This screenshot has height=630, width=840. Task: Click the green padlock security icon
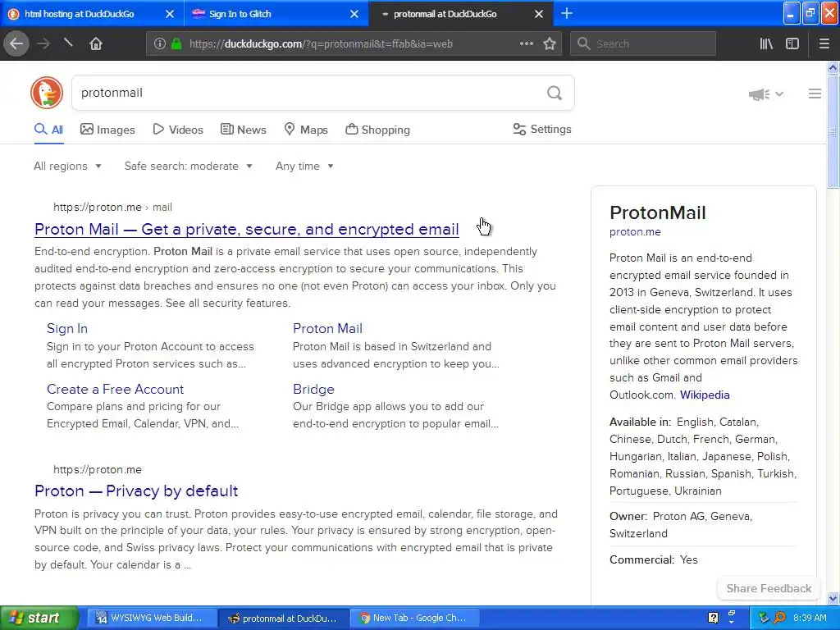coord(176,44)
